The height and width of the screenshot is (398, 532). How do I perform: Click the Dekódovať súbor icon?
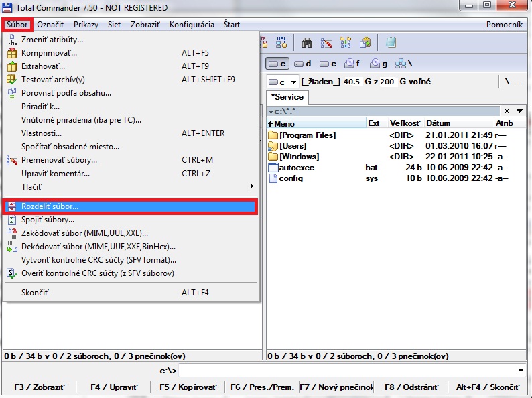pyautogui.click(x=12, y=247)
